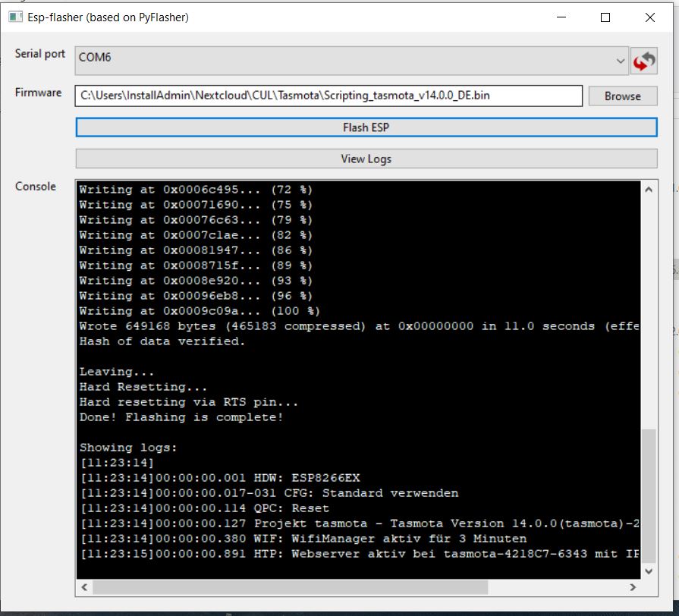Open View Logs
Image resolution: width=679 pixels, height=616 pixels.
[366, 159]
